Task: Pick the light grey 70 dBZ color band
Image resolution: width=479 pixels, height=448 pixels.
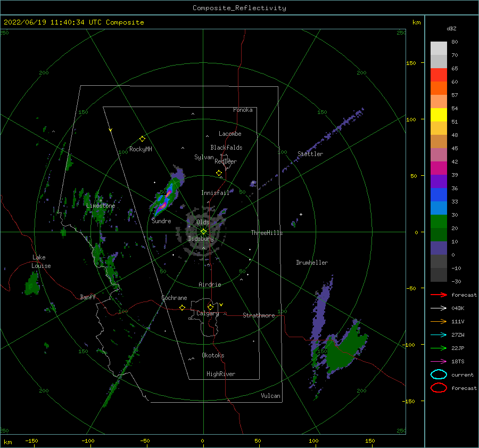Action: pyautogui.click(x=439, y=48)
